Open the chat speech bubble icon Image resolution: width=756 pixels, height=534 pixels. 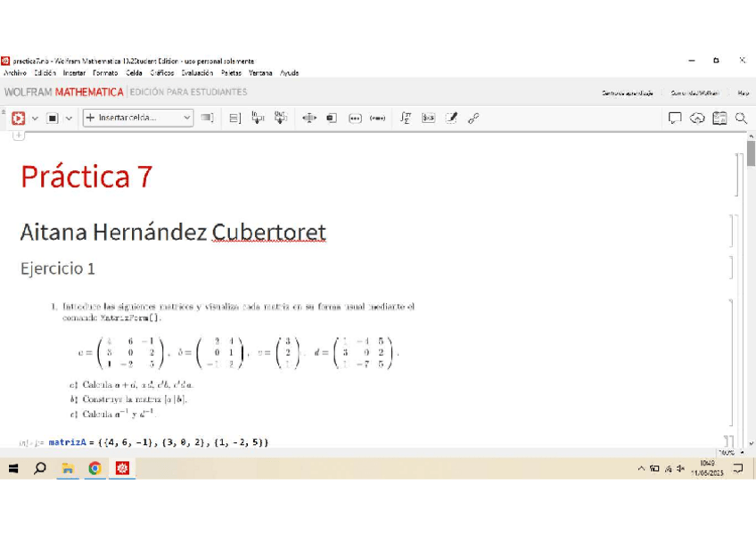(675, 118)
